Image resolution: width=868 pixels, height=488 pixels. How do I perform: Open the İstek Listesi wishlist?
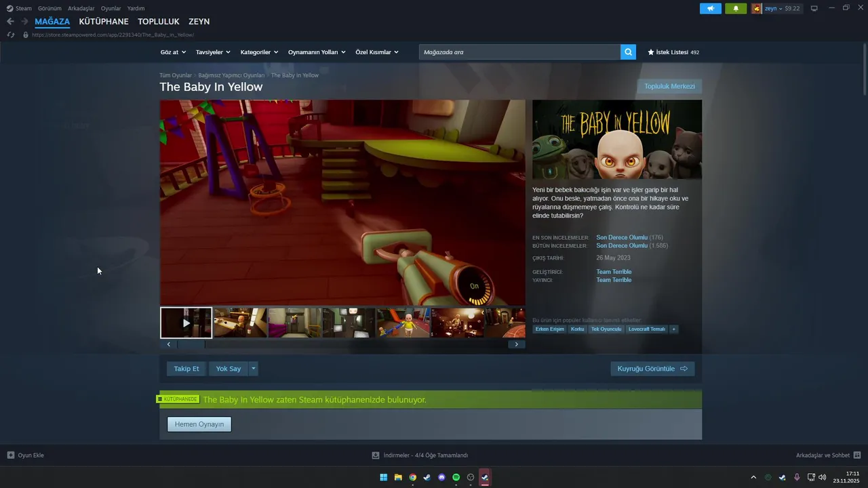point(673,52)
